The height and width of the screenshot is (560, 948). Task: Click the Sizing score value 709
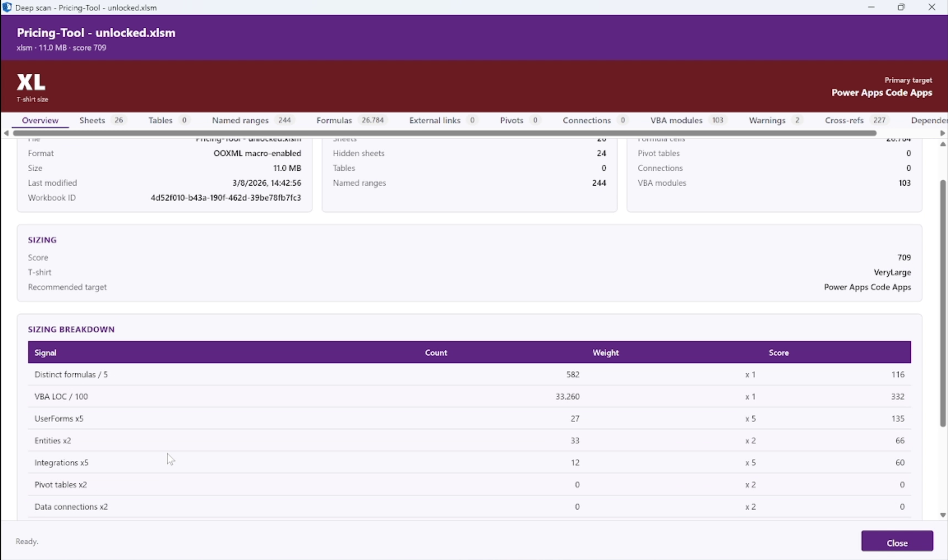(904, 258)
